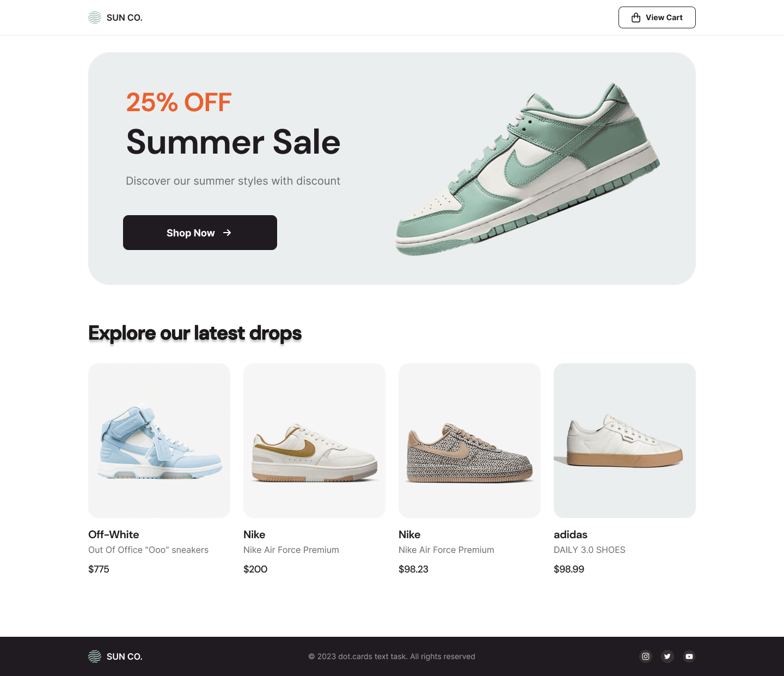Click the Instagram icon in the footer
The image size is (784, 676).
(646, 656)
